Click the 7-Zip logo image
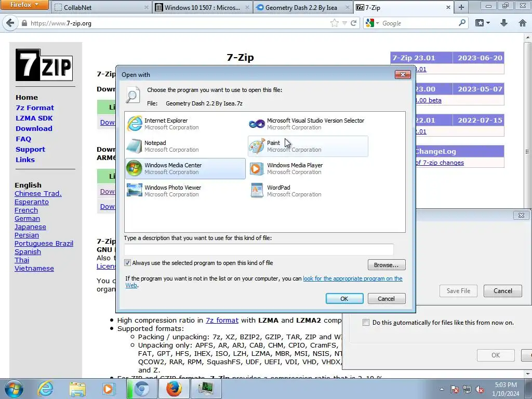 pos(44,65)
